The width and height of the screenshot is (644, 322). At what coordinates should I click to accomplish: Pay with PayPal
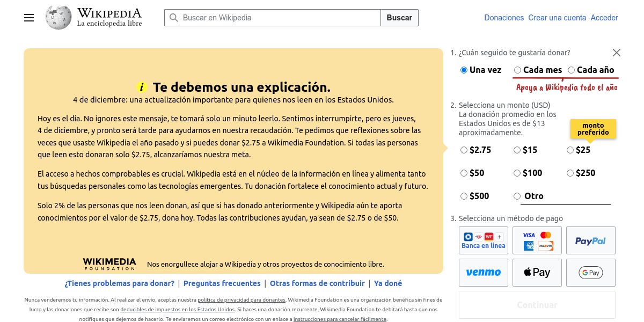coord(591,240)
